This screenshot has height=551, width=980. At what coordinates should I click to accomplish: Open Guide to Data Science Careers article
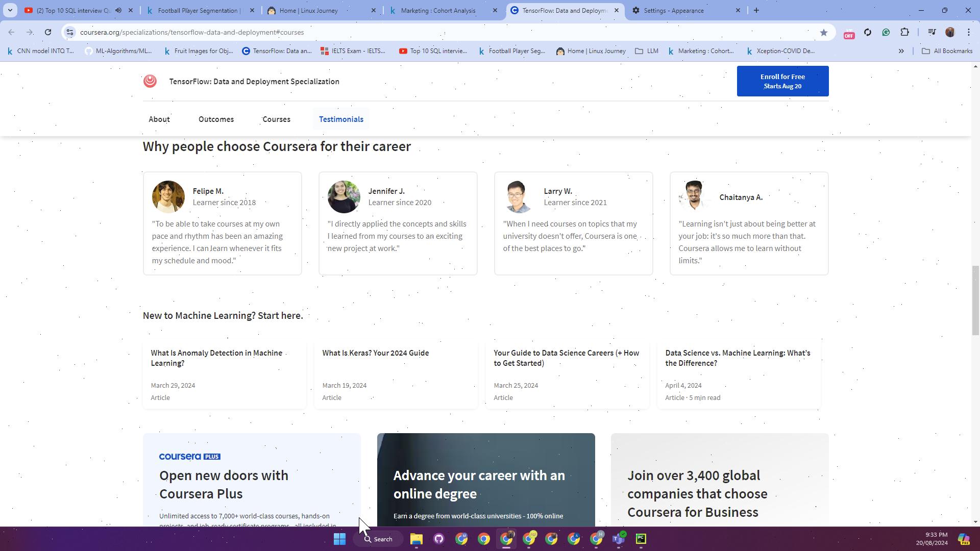[568, 375]
